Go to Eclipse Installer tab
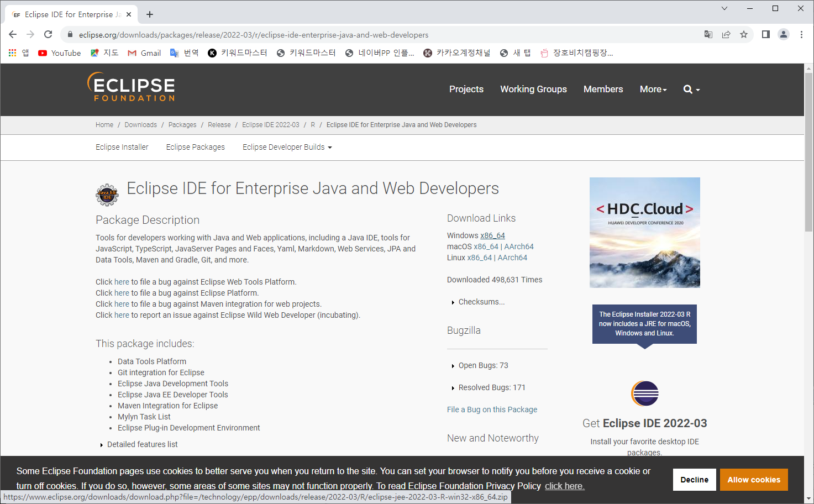Viewport: 814px width, 504px height. point(122,147)
